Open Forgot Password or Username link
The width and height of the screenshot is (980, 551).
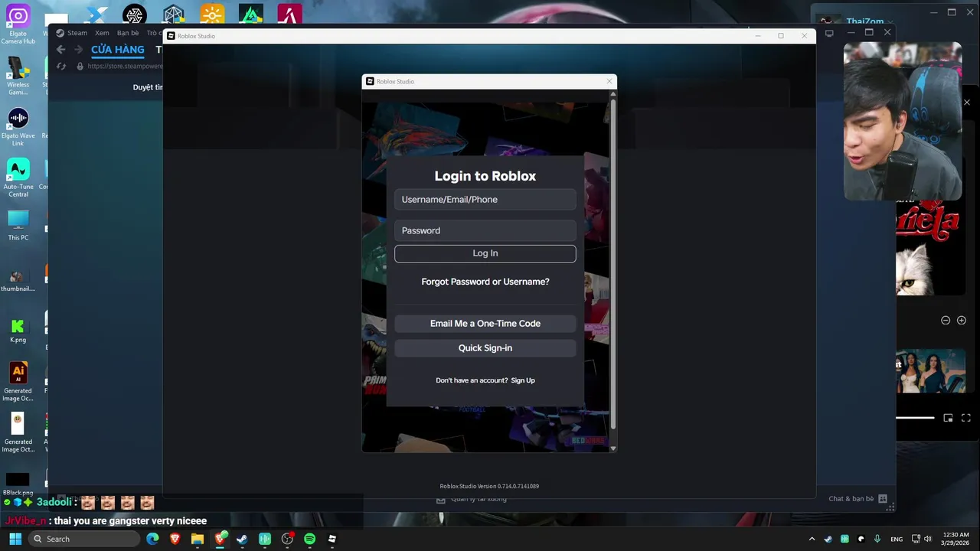[485, 282]
